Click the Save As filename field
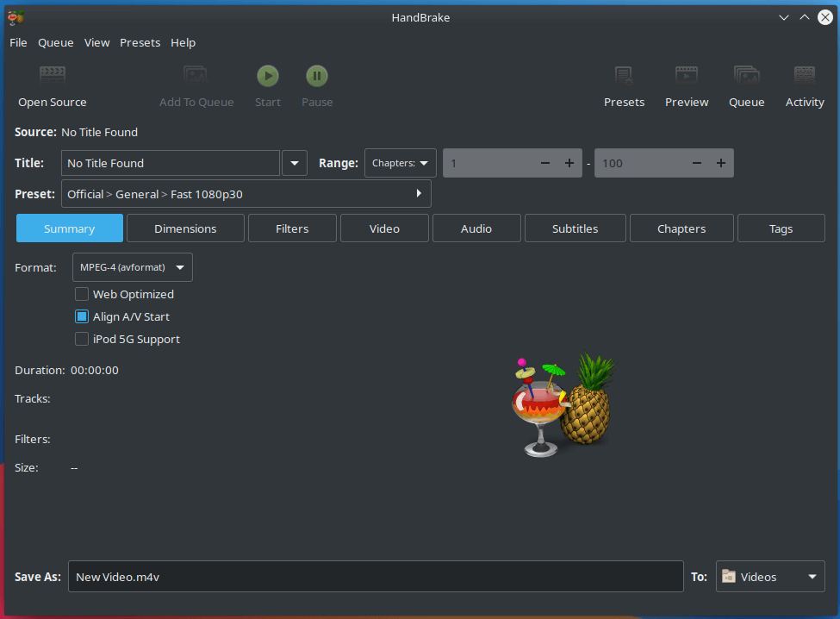The height and width of the screenshot is (619, 840). click(376, 577)
